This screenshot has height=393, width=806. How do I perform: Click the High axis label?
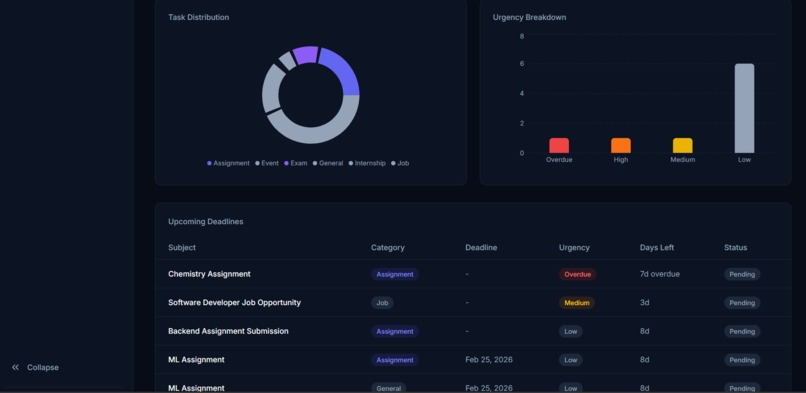(x=620, y=160)
